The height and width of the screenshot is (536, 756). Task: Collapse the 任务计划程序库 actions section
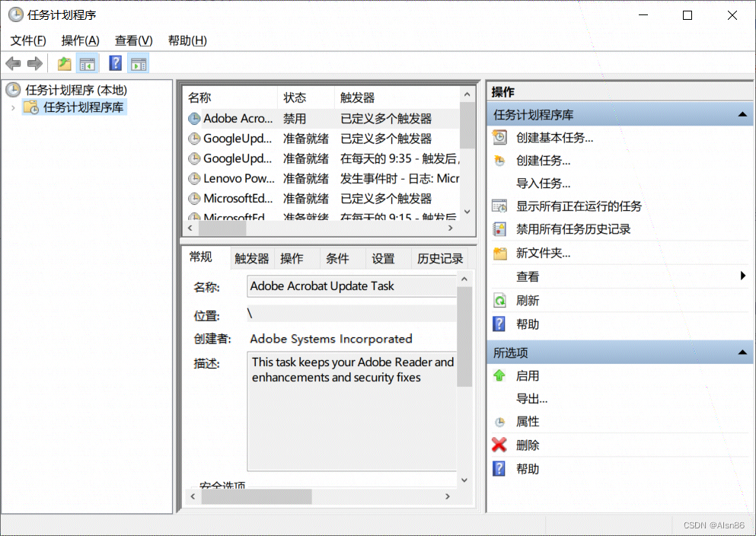742,115
